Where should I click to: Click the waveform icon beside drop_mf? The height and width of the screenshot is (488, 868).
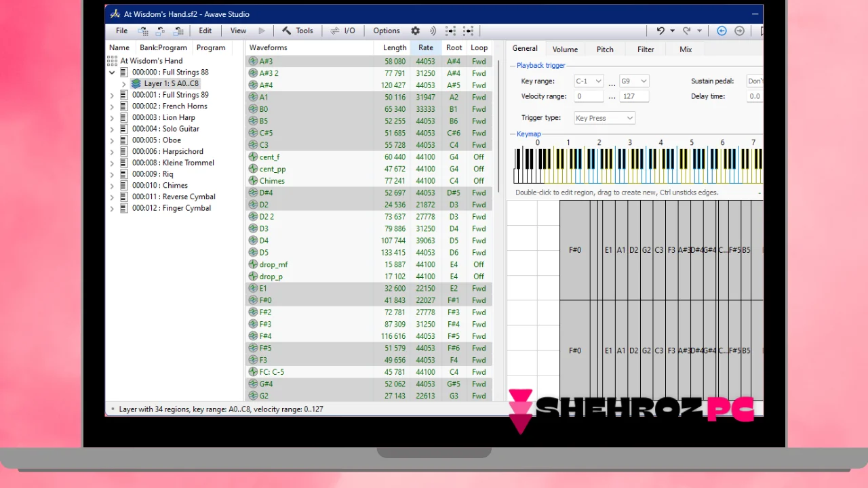253,264
